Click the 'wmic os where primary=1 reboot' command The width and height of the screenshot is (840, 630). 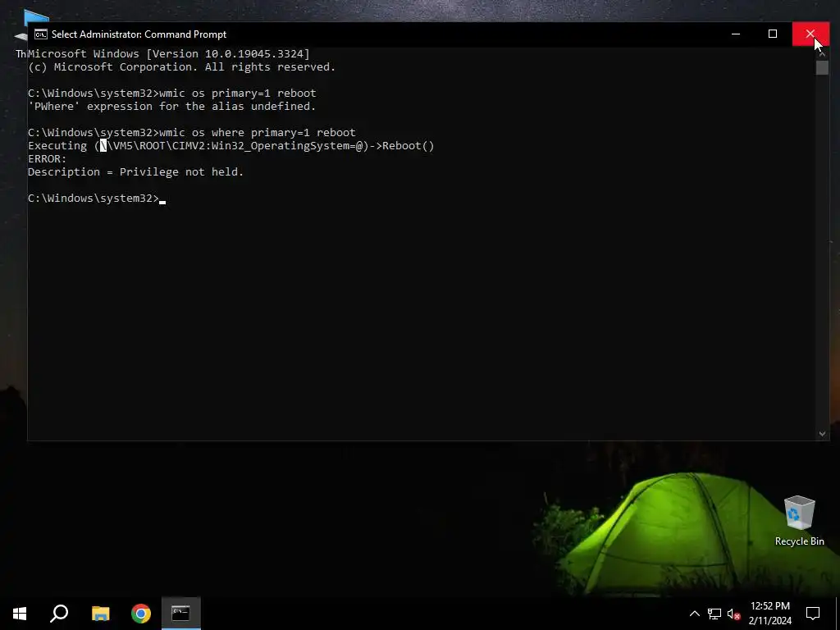pyautogui.click(x=257, y=132)
